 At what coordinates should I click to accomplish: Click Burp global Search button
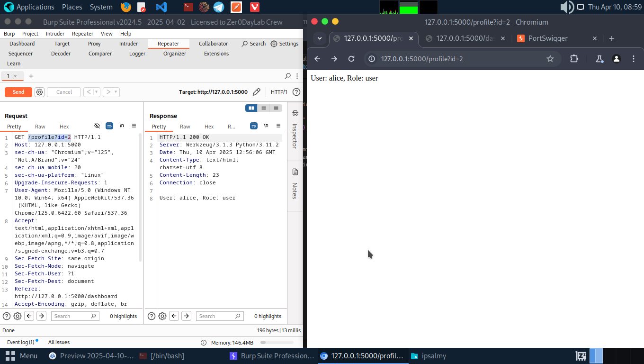tap(254, 44)
